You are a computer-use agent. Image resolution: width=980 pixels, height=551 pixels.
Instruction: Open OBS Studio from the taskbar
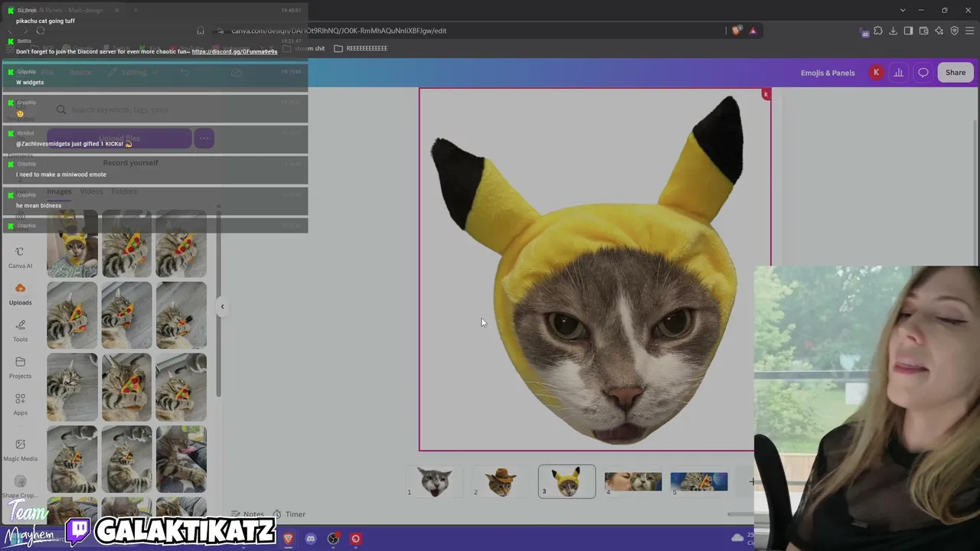[333, 539]
